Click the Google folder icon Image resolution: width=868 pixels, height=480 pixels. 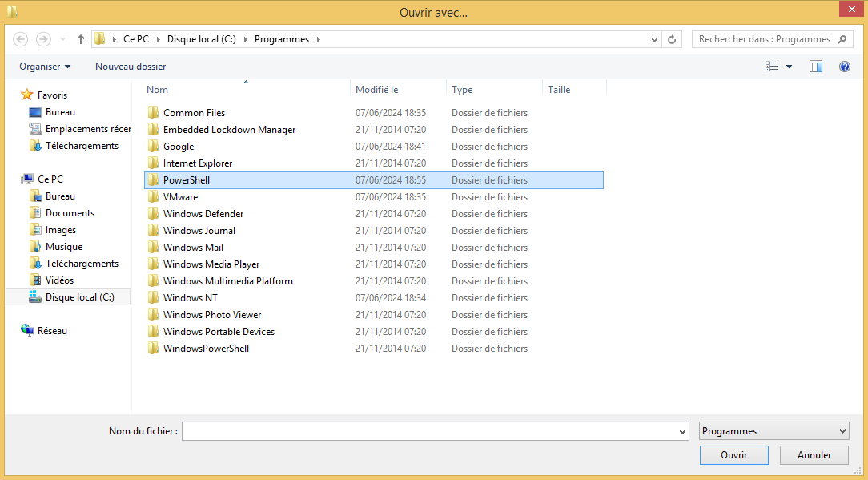(x=154, y=147)
